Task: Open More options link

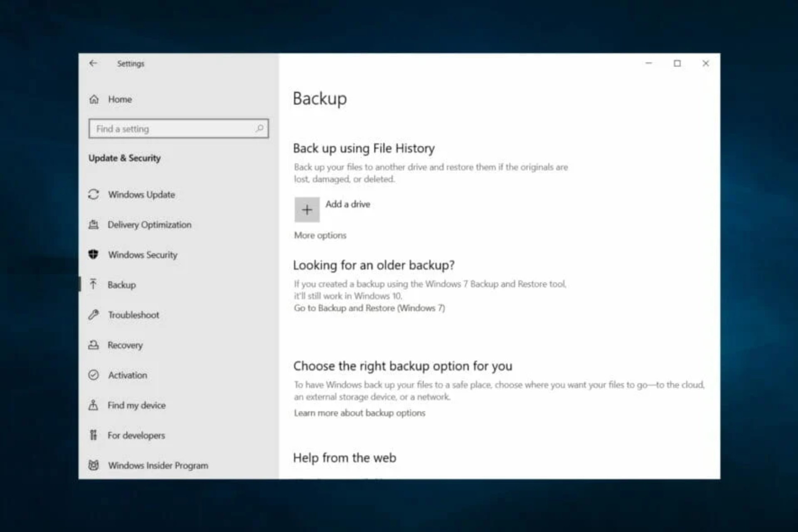Action: (x=320, y=235)
